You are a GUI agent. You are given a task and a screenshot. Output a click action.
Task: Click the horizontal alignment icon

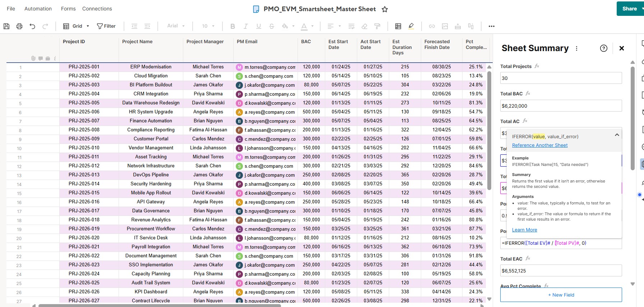331,26
